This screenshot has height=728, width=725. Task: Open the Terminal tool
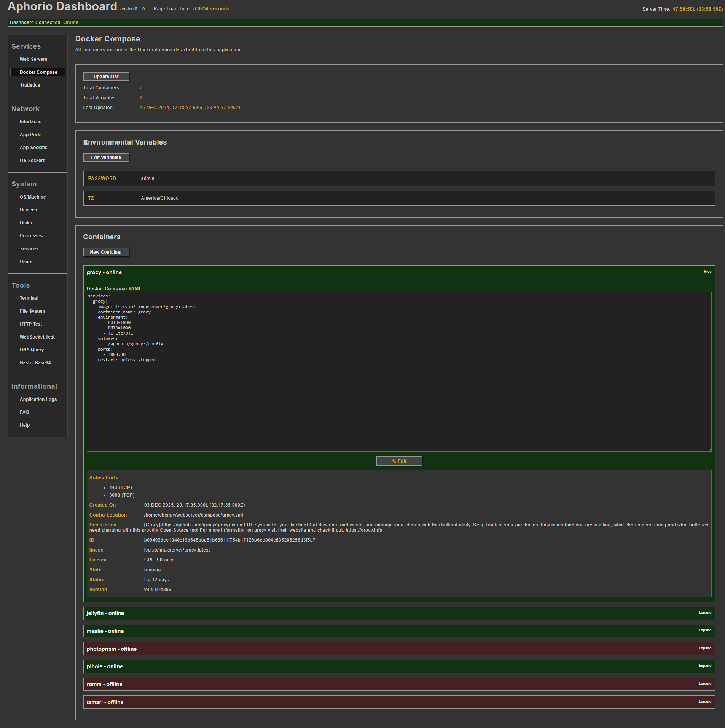[x=29, y=298]
